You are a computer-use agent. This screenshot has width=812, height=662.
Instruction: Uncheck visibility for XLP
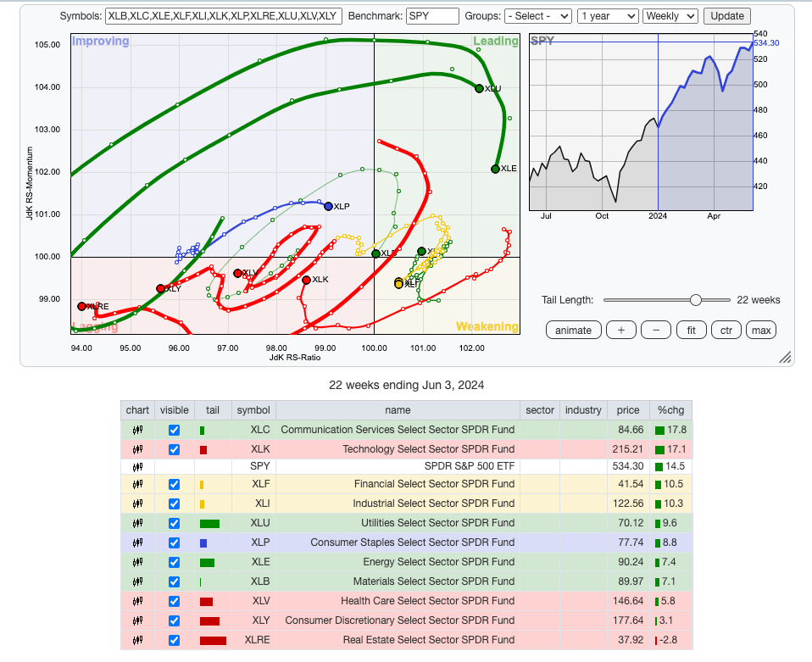coord(174,542)
